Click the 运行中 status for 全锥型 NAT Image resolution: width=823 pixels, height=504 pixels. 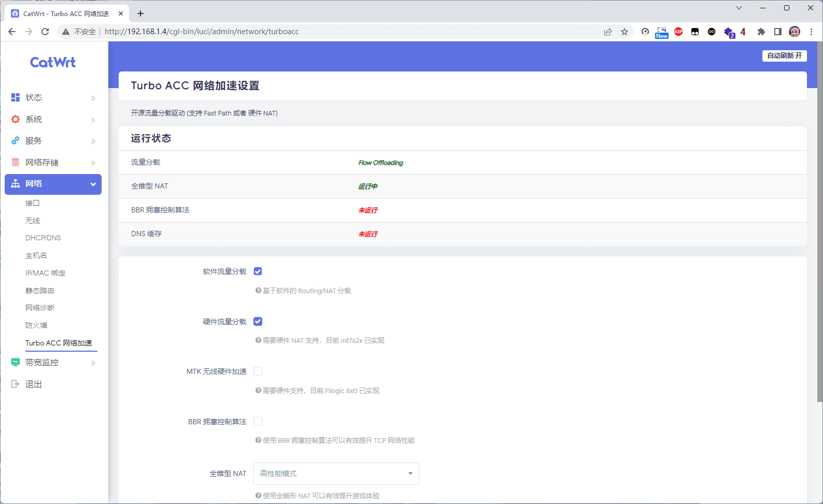point(368,186)
